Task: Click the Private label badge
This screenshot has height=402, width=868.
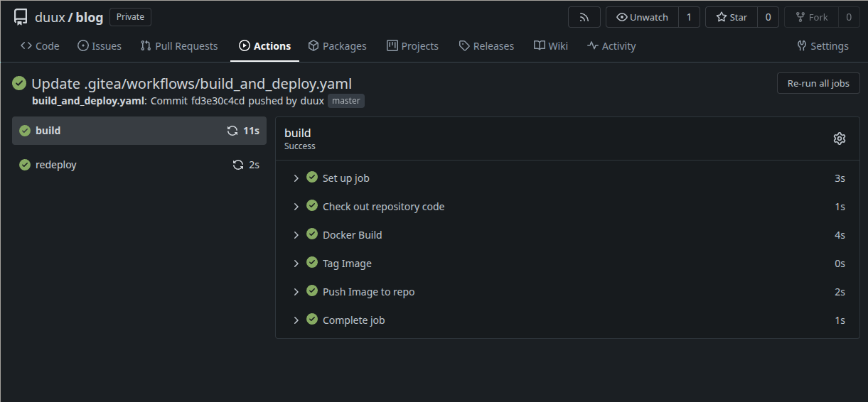Action: click(130, 17)
